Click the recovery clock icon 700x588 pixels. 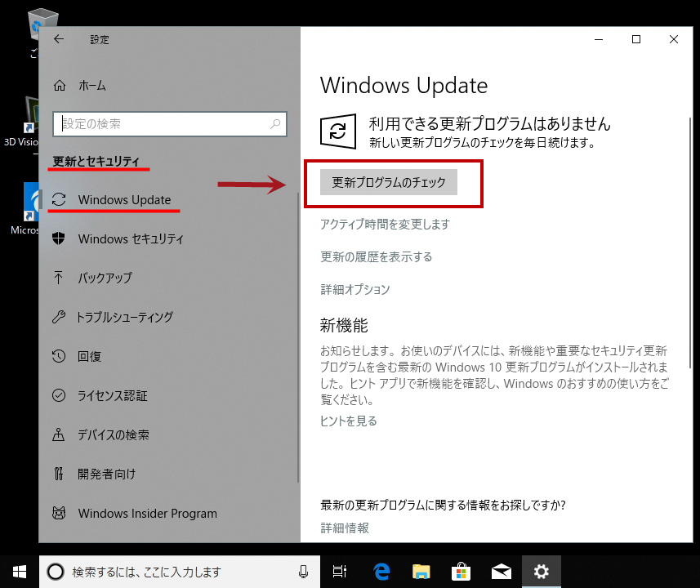point(59,356)
